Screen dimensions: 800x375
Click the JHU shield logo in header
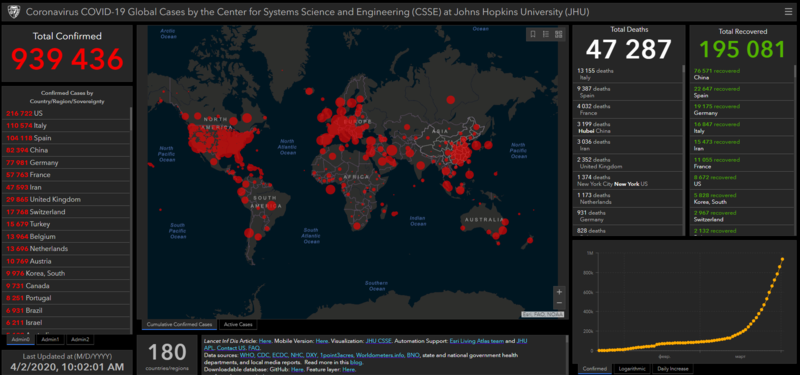[13, 11]
